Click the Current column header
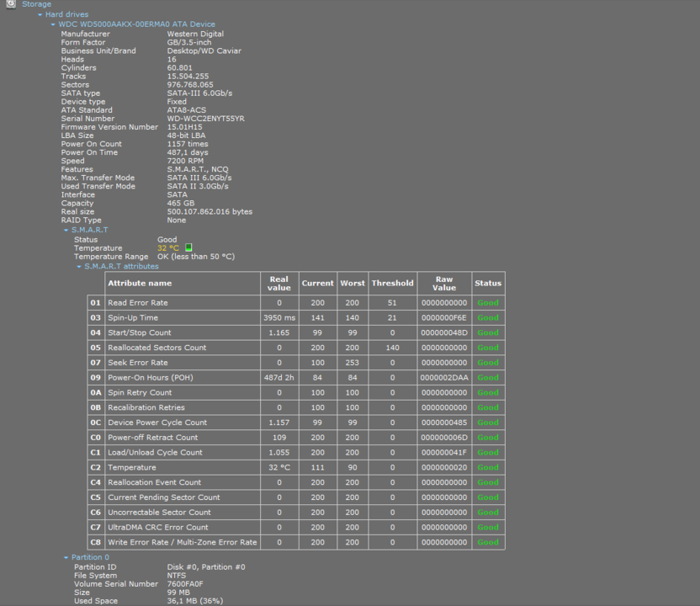 pyautogui.click(x=318, y=283)
